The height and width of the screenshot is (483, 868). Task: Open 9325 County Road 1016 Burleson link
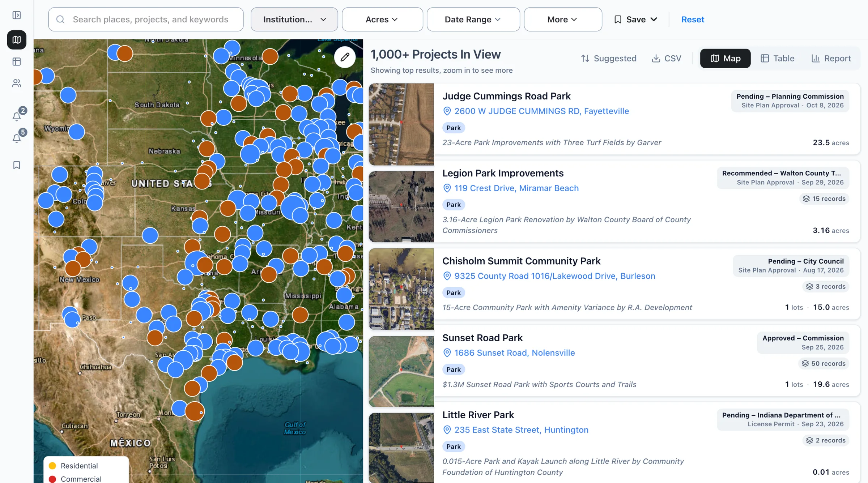click(x=554, y=276)
